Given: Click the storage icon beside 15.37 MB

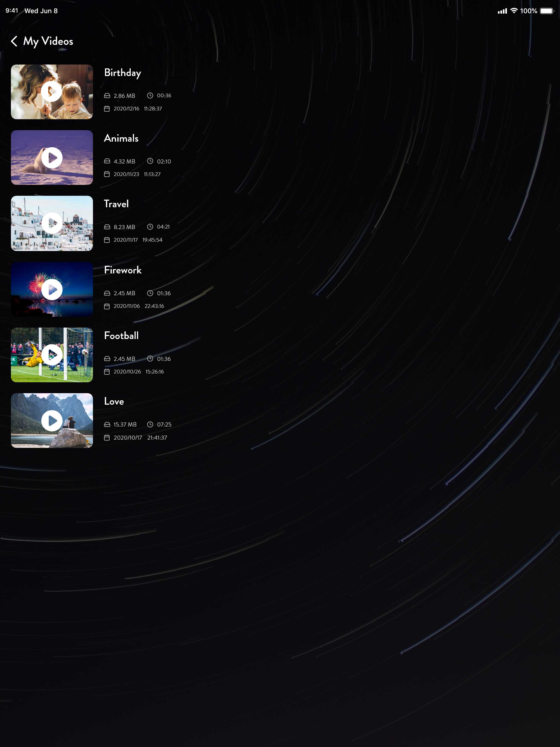Looking at the screenshot, I should (x=107, y=424).
